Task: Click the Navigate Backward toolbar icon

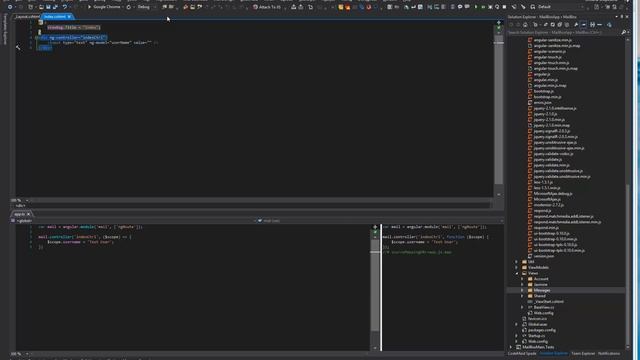Action: (x=10, y=7)
